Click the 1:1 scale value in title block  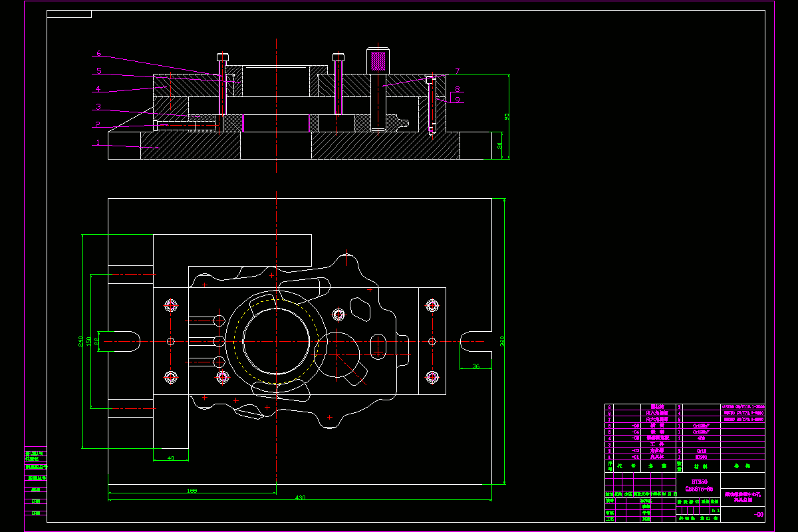(716, 510)
